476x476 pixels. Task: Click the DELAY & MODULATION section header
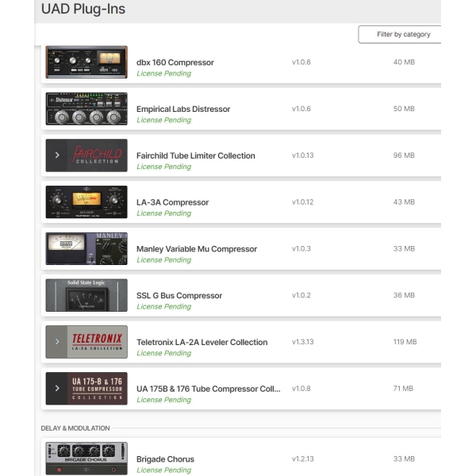[x=75, y=428]
